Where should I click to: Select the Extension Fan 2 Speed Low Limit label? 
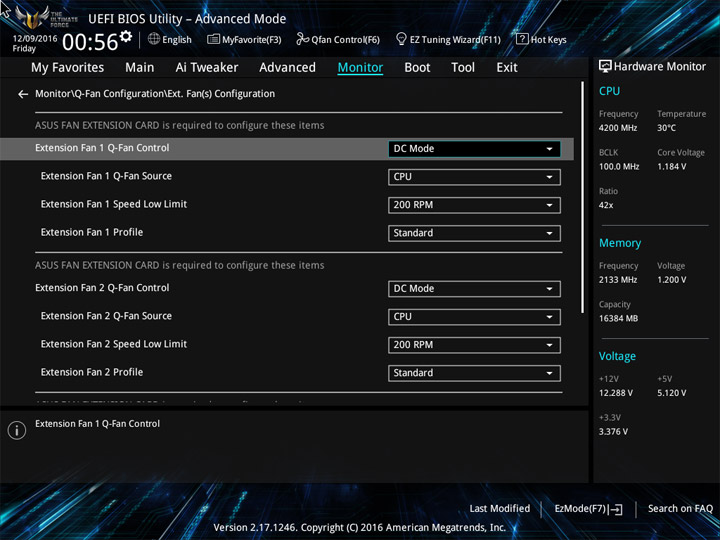[114, 344]
